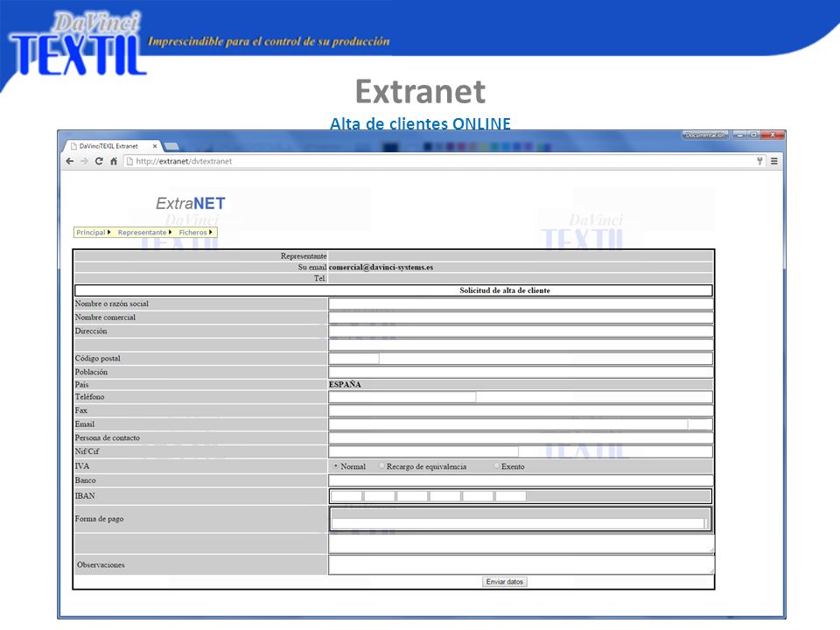Reload the page with the refresh icon
This screenshot has height=630, width=840.
point(99,161)
